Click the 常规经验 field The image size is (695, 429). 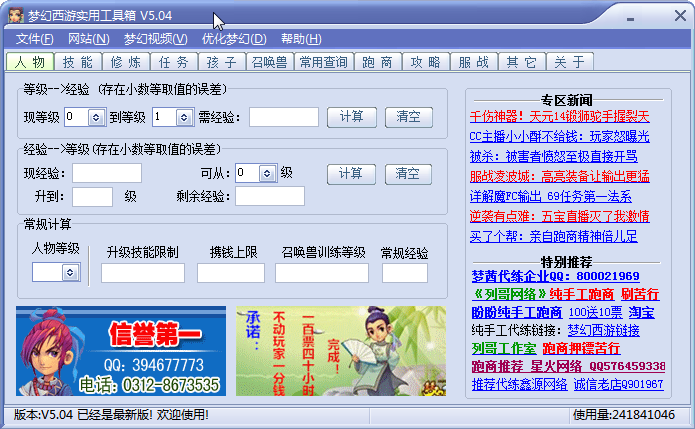pyautogui.click(x=405, y=273)
